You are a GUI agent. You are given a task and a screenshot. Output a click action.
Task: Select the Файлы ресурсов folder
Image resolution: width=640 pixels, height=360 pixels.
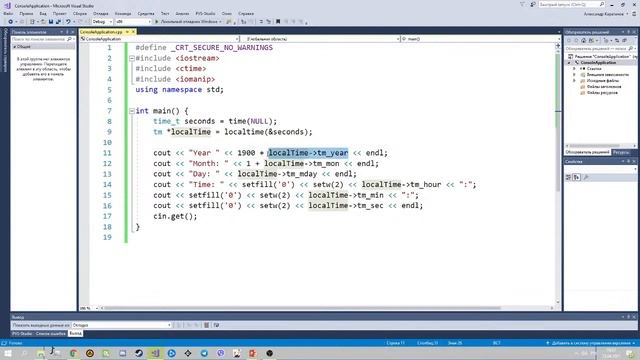(x=599, y=93)
